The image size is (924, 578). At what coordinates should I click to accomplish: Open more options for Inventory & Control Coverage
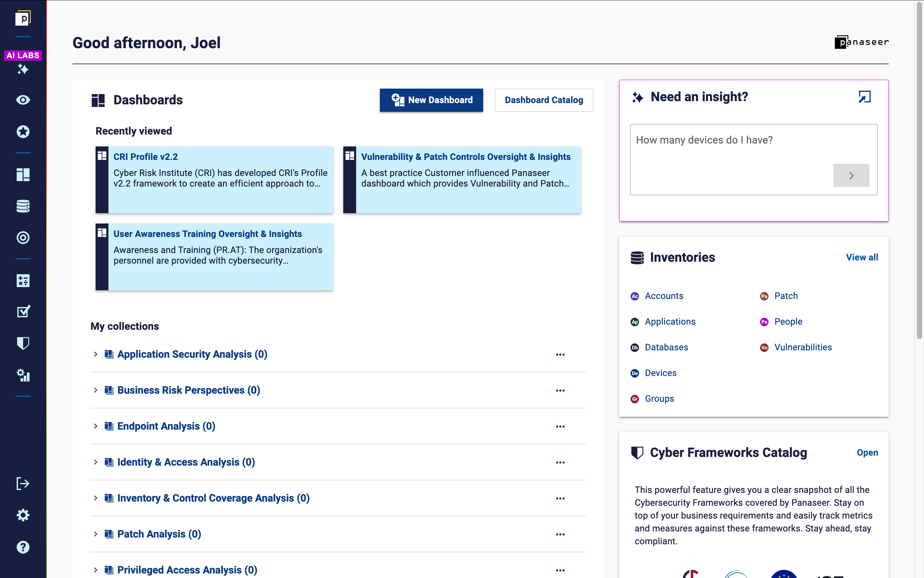(x=560, y=498)
